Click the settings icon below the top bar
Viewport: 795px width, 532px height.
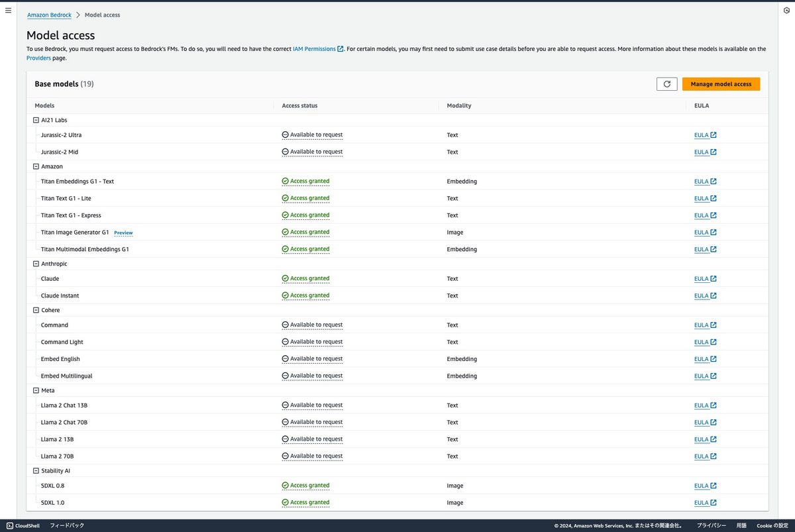pos(786,11)
